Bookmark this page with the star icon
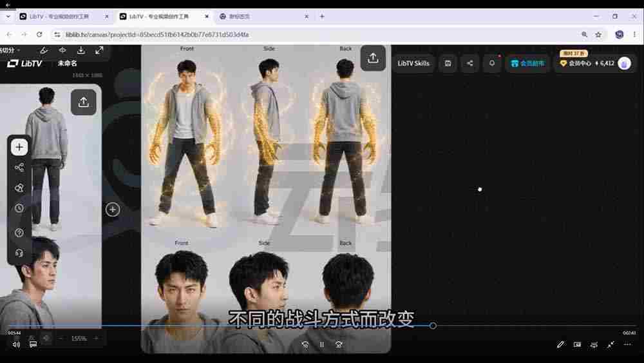Image resolution: width=644 pixels, height=363 pixels. 598,35
